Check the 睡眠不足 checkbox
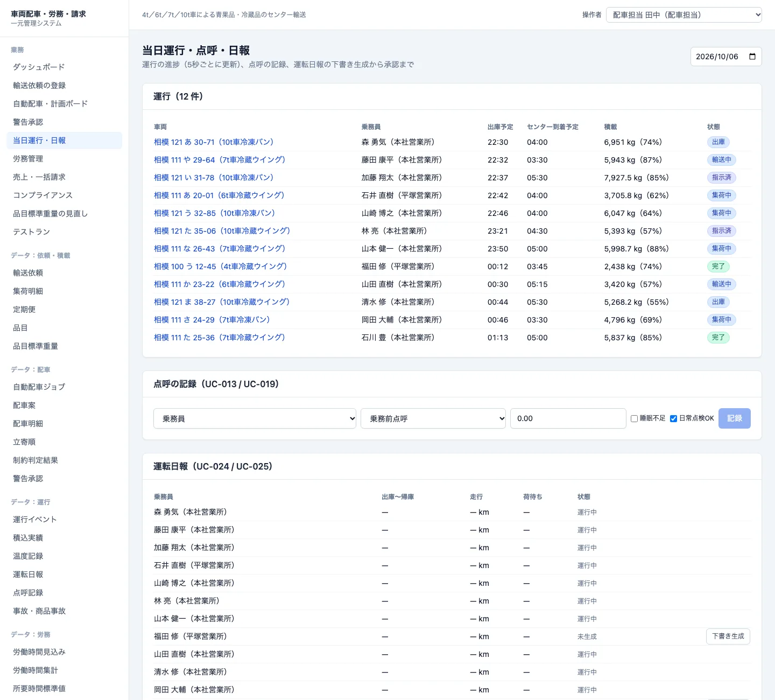 tap(634, 418)
